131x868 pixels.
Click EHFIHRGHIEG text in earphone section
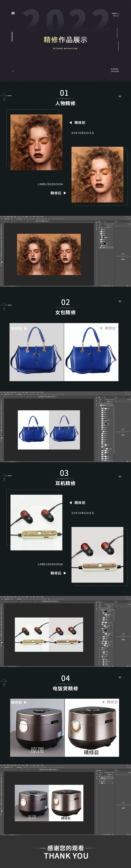(83, 513)
